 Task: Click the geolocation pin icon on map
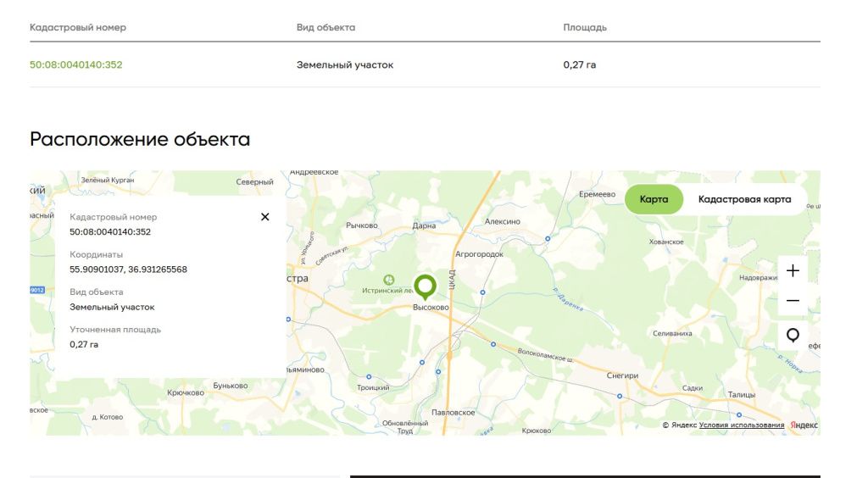(x=793, y=336)
